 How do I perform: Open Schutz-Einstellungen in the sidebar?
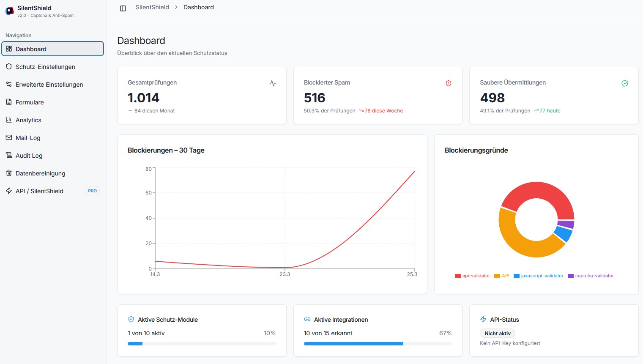[45, 67]
